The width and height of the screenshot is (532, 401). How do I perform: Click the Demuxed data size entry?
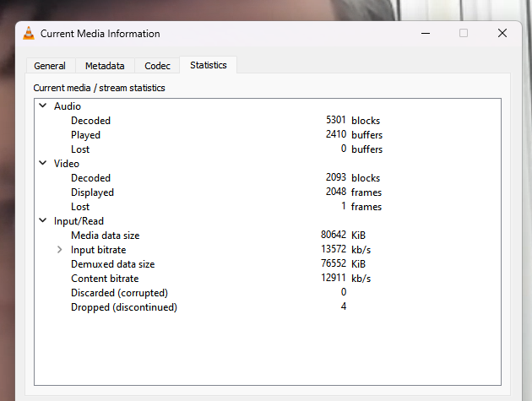[112, 264]
